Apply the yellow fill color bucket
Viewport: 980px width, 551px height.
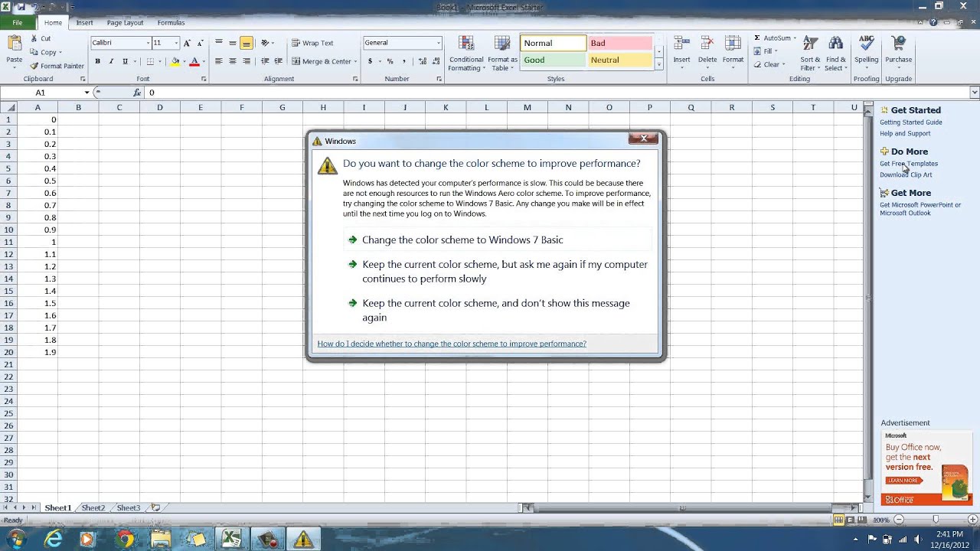175,61
